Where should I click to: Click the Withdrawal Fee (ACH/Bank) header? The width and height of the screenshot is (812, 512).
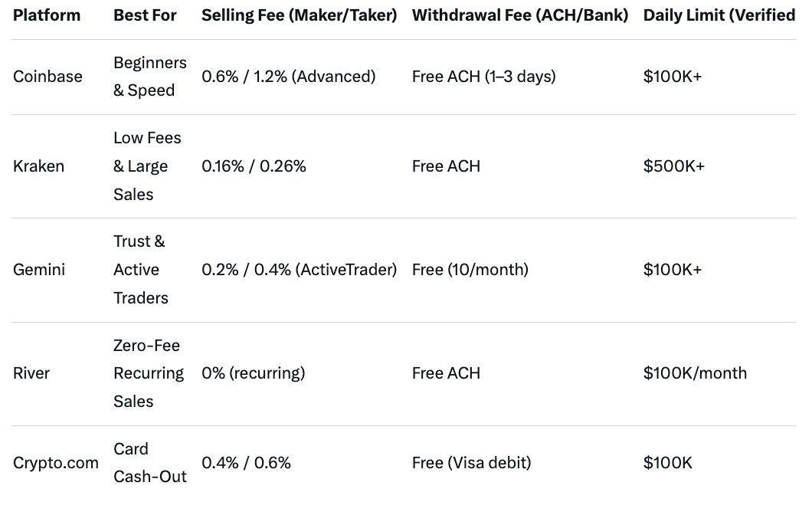tap(520, 15)
